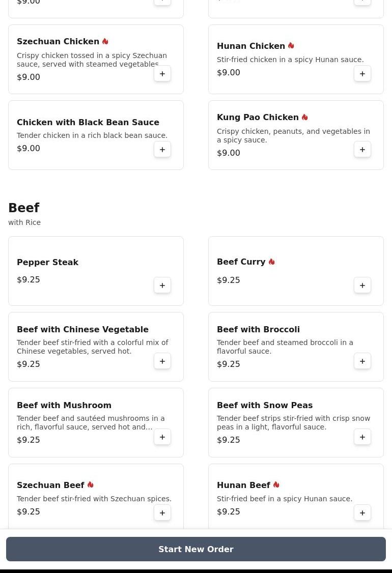Add Chicken with Black Bean Sauce

pyautogui.click(x=162, y=150)
